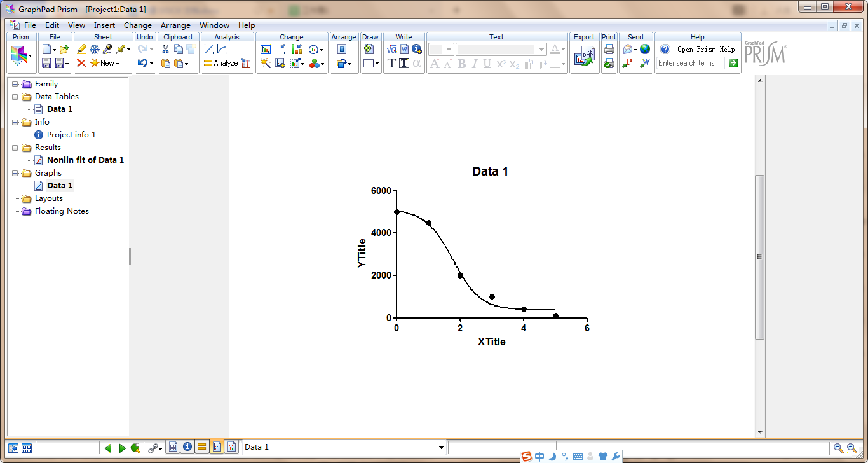
Task: Open Magic wand make-graphs-consistent tool
Action: [x=266, y=63]
